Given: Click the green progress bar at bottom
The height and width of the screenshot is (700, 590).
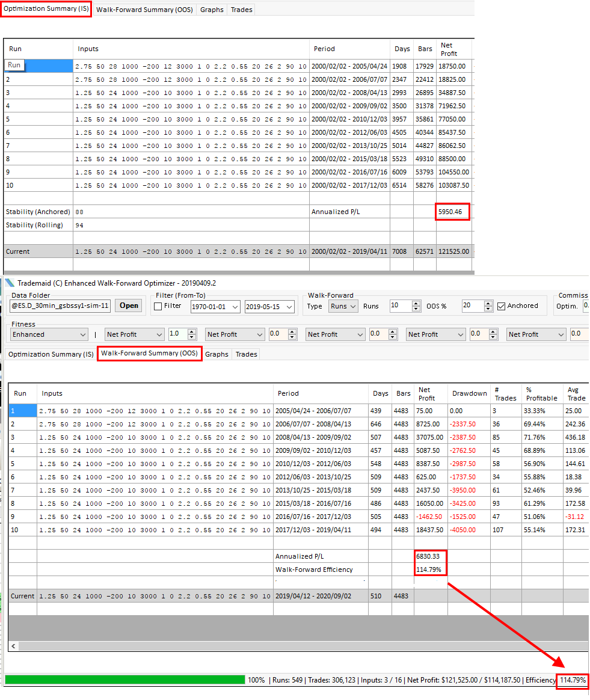Looking at the screenshot, I should click(x=125, y=680).
